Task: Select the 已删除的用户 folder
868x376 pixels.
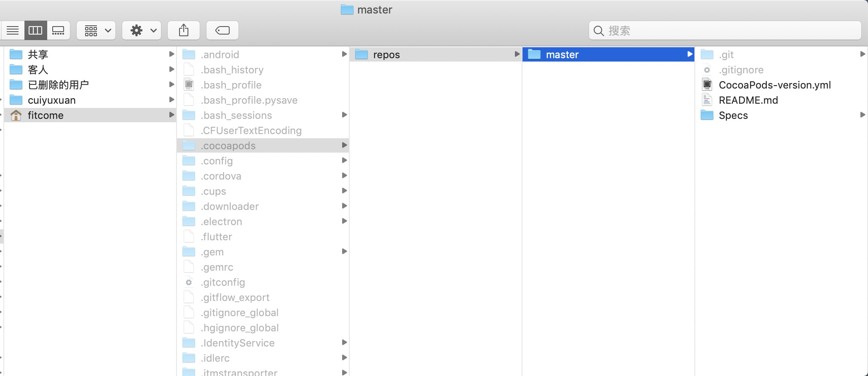Action: pyautogui.click(x=90, y=85)
